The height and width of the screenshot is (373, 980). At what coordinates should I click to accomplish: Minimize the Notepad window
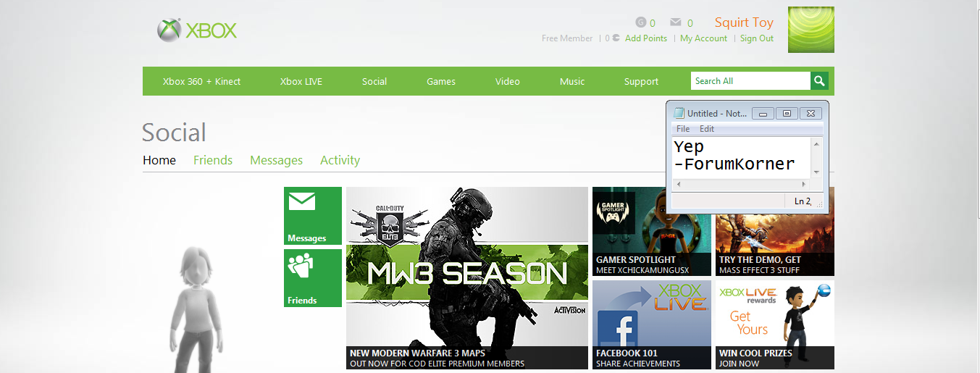click(x=763, y=114)
